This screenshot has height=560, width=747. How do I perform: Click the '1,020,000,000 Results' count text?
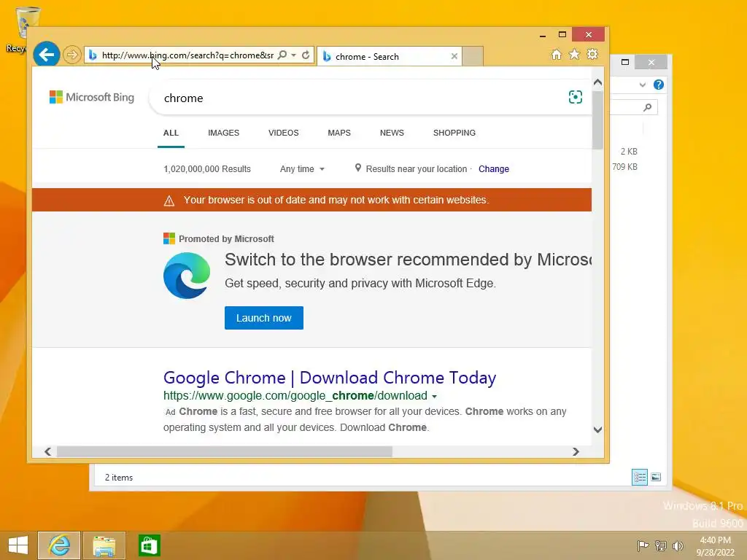point(207,169)
